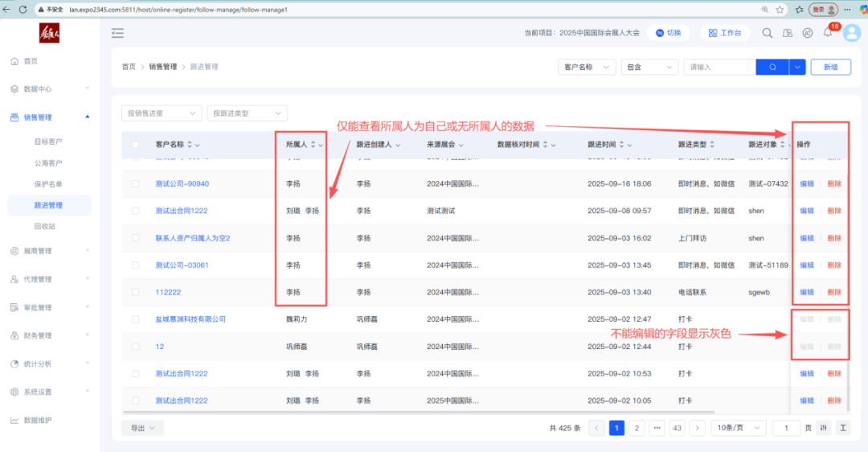
Task: Open column settings icon near pagination
Action: coord(823,428)
